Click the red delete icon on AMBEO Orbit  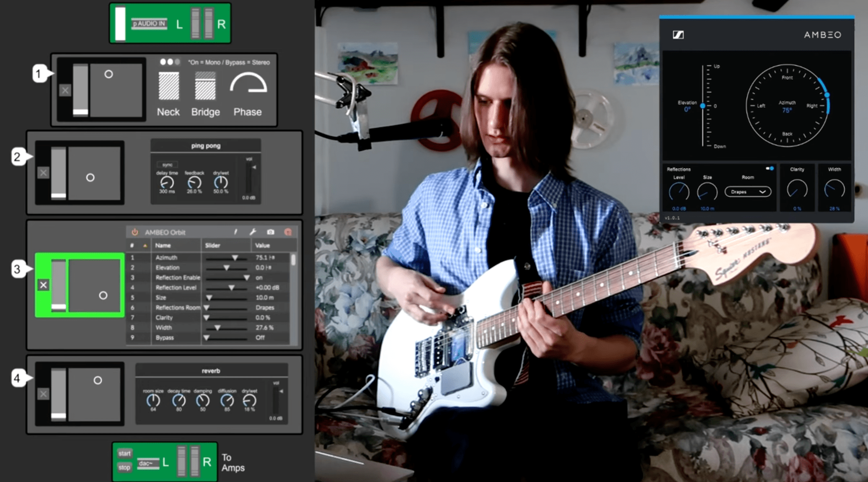pyautogui.click(x=288, y=233)
